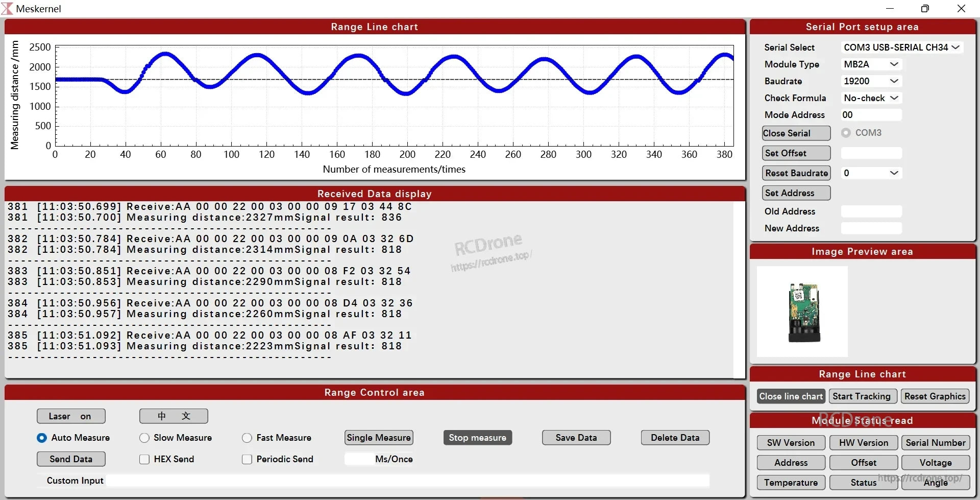Click the Close Serial button
Image resolution: width=980 pixels, height=500 pixels.
pos(795,133)
